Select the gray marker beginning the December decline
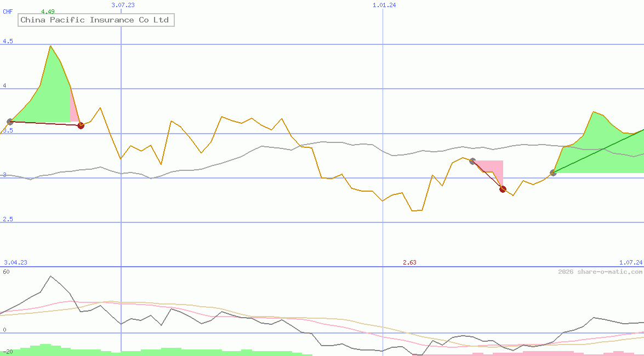 pyautogui.click(x=472, y=161)
